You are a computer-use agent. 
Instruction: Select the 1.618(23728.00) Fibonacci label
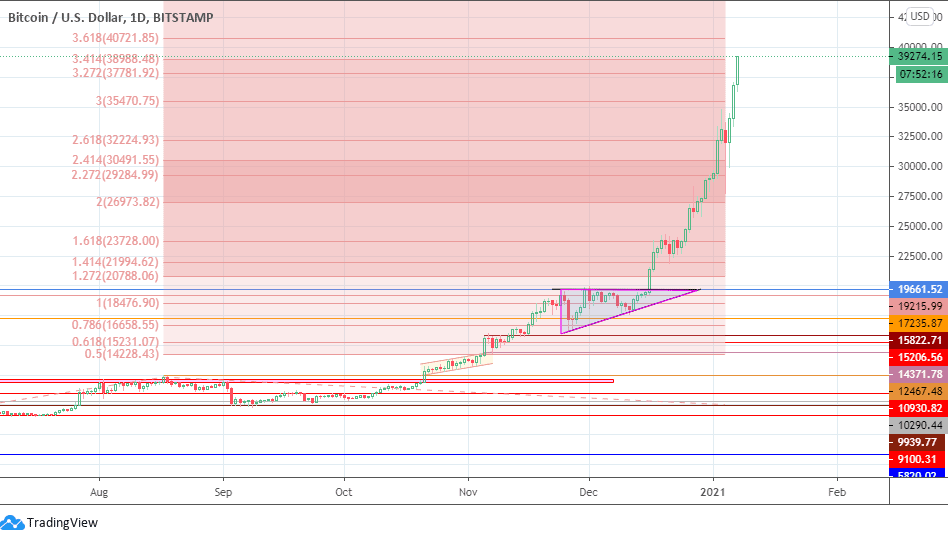tap(115, 241)
